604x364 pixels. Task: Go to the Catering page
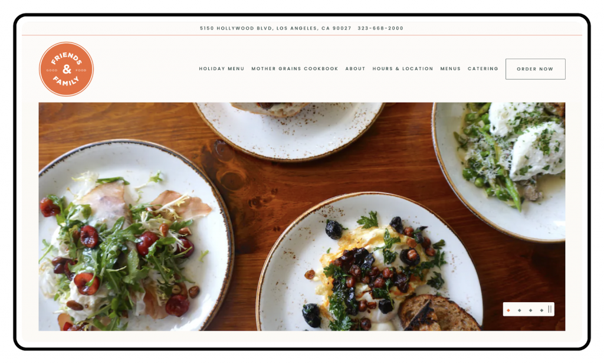[x=483, y=68]
